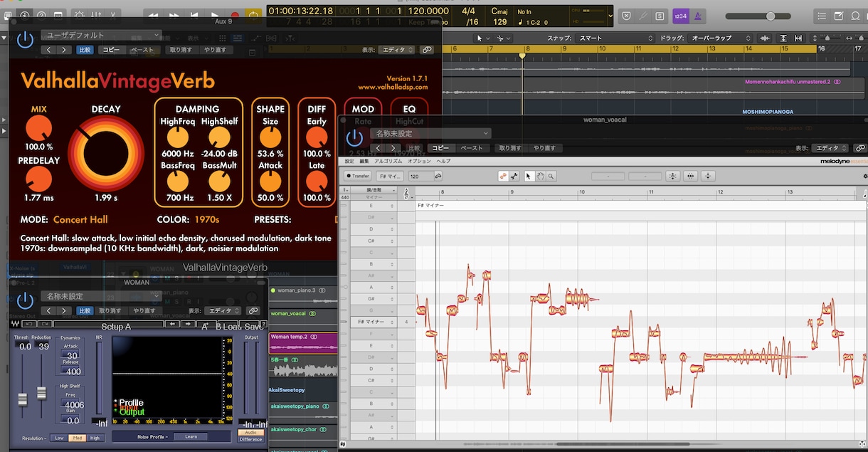868x452 pixels.
Task: Open Logic loop browser icon
Action: pyautogui.click(x=856, y=16)
